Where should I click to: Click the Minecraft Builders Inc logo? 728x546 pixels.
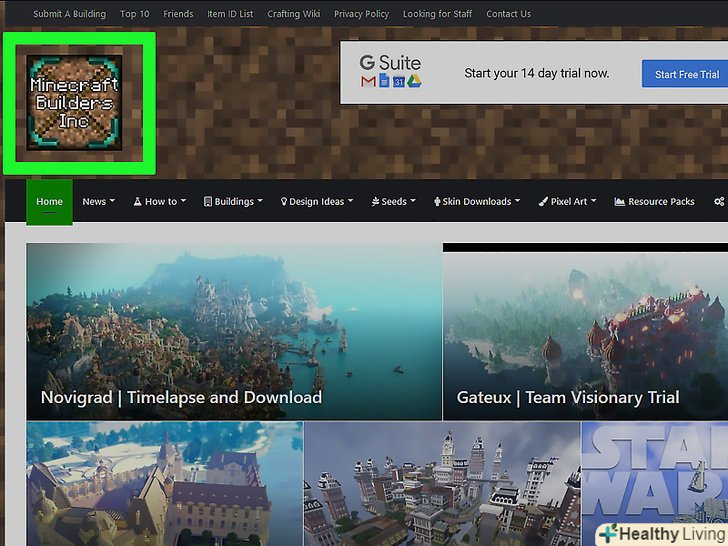[x=74, y=103]
